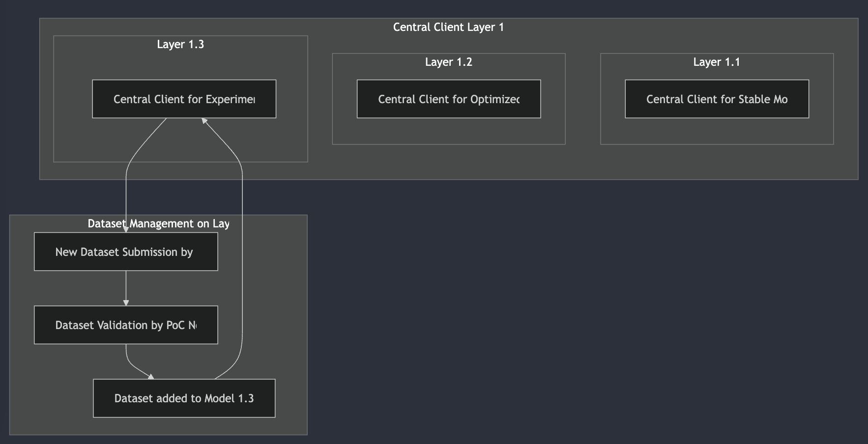Click the Layer 1.3 subgraph label

[x=180, y=44]
